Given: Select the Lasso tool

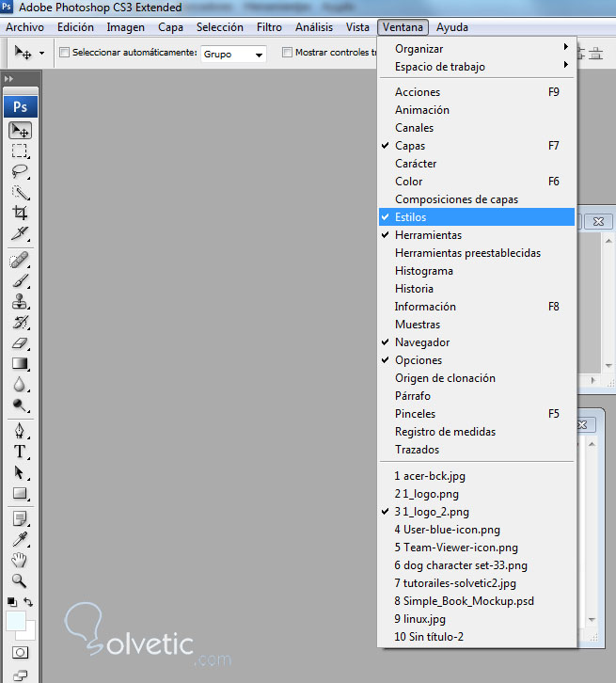Looking at the screenshot, I should (x=20, y=171).
